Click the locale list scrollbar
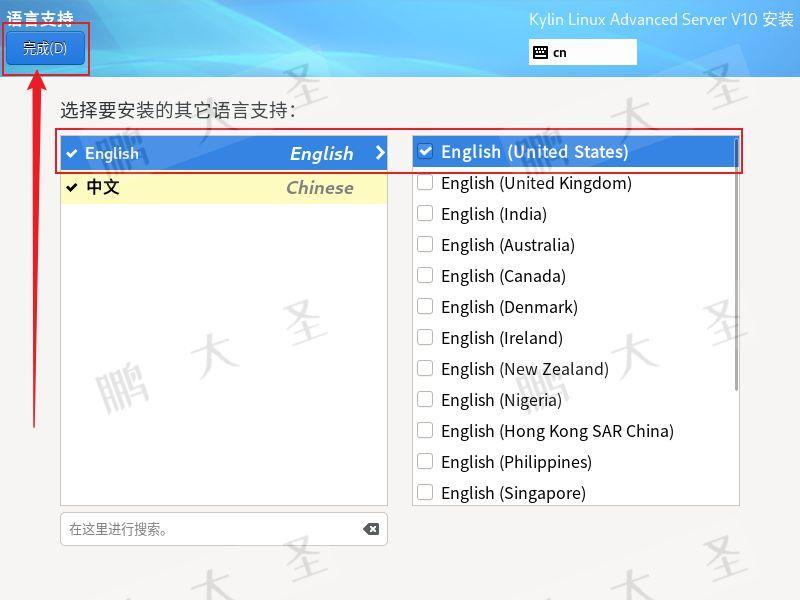800x600 pixels. click(736, 264)
